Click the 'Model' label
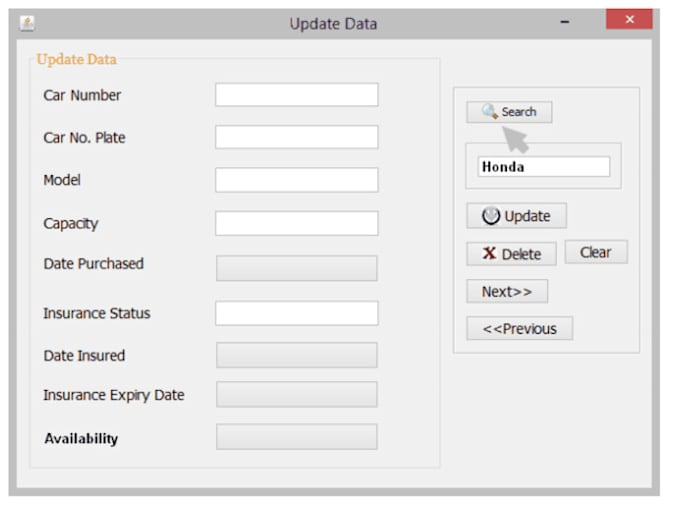 pyautogui.click(x=62, y=180)
